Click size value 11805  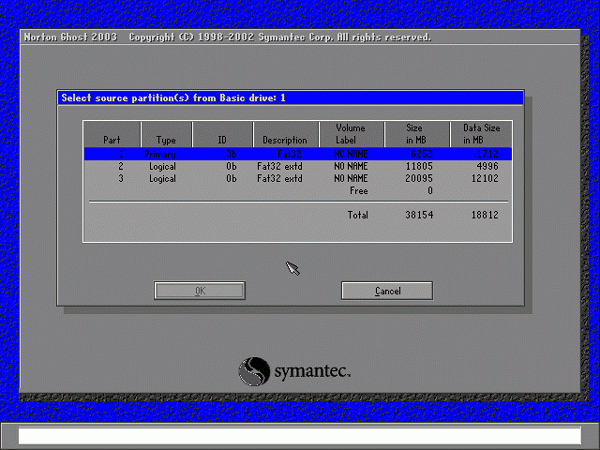click(x=419, y=166)
